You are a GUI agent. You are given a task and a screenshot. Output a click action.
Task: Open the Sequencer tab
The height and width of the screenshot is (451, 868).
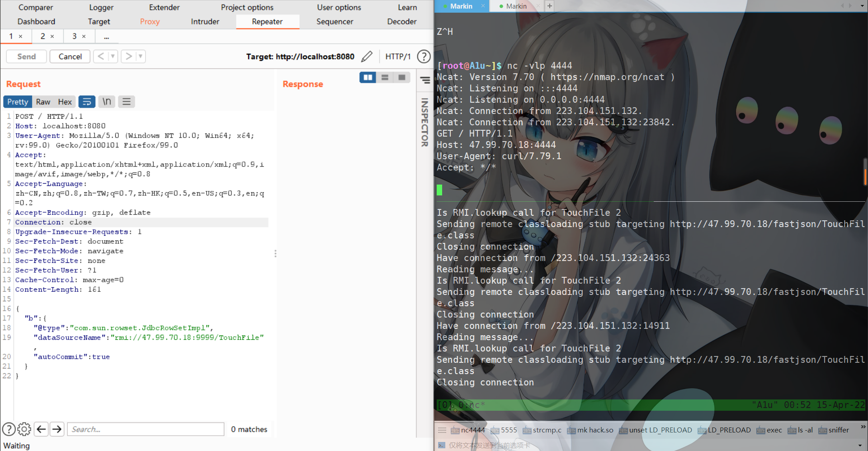pos(335,21)
